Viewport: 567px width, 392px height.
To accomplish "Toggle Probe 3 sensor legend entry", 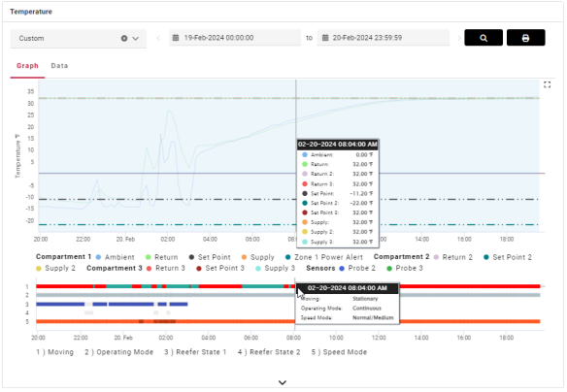I will click(x=405, y=268).
